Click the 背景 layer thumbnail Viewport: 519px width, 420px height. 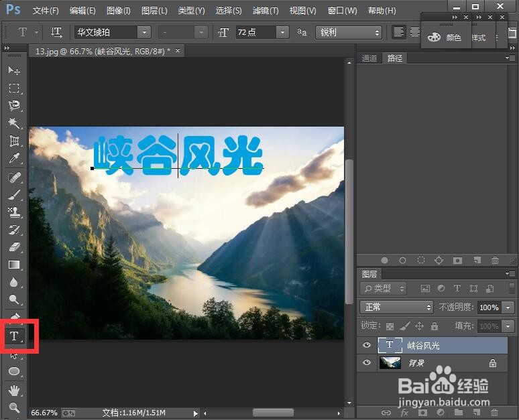[390, 362]
